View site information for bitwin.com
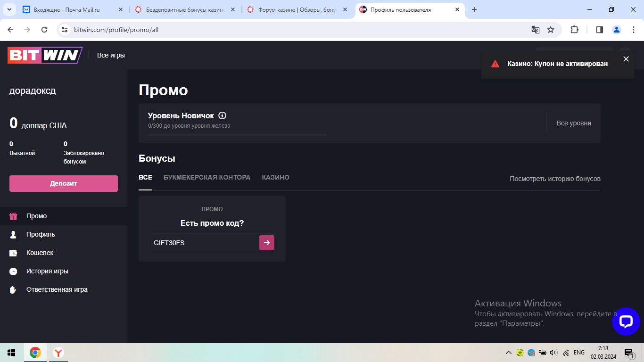Image resolution: width=644 pixels, height=362 pixels. pyautogui.click(x=65, y=30)
